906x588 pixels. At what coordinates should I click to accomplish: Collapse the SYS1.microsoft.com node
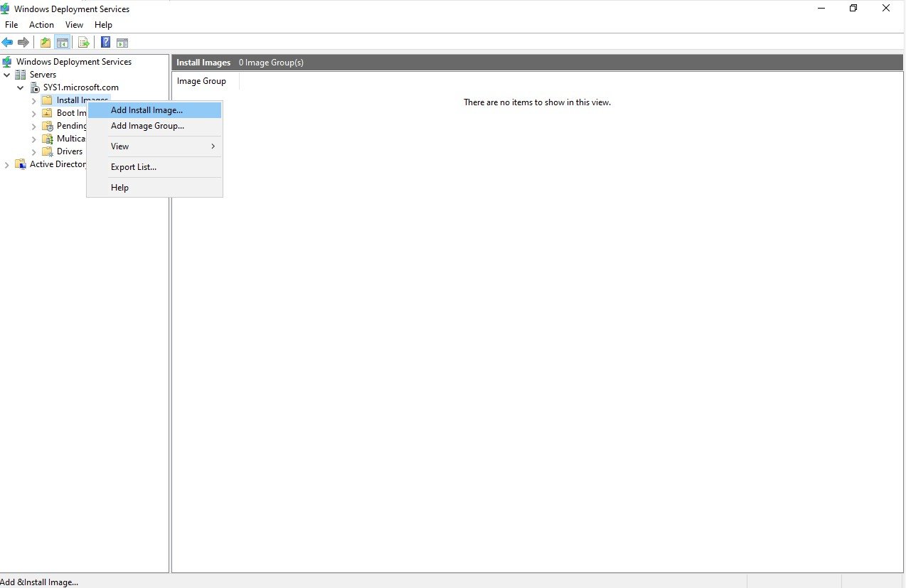21,87
